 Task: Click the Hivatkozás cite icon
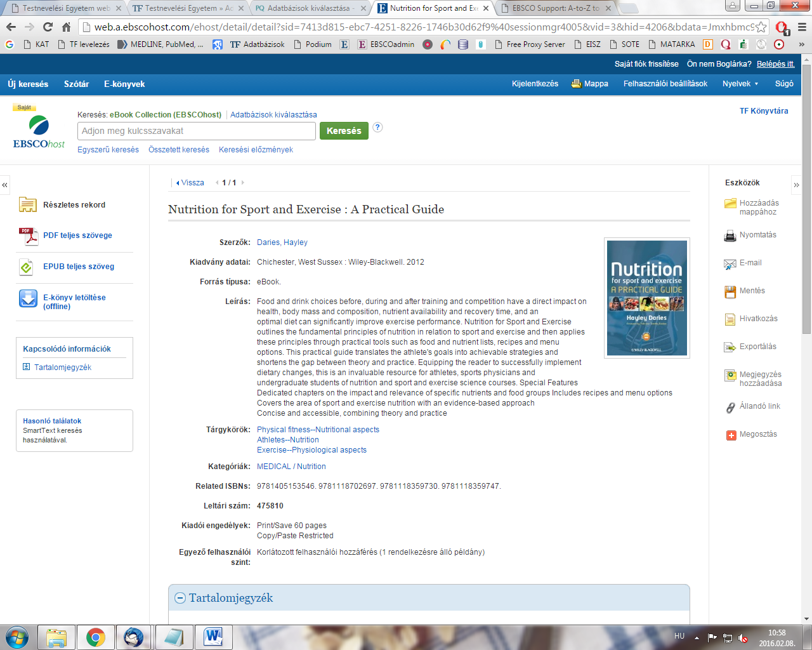(730, 319)
